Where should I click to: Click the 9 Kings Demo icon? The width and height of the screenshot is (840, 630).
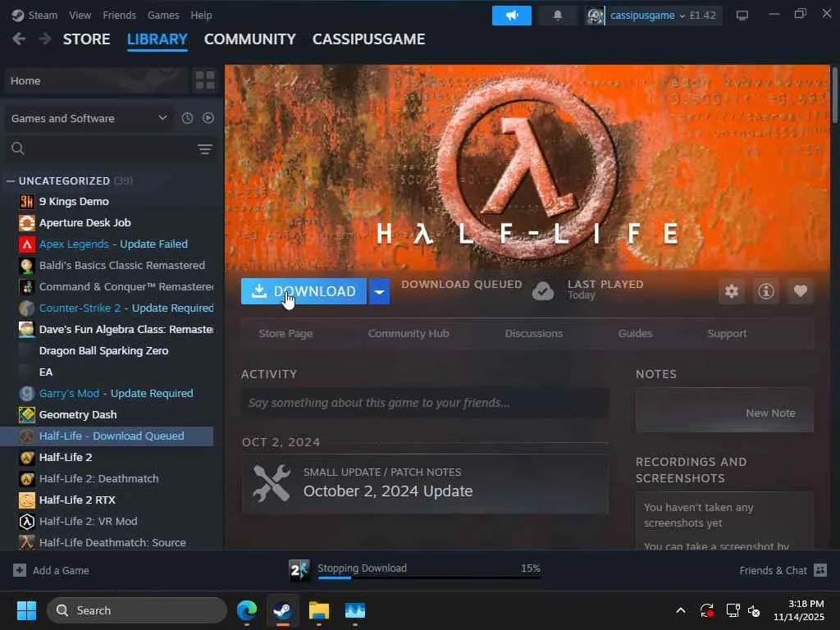point(27,202)
